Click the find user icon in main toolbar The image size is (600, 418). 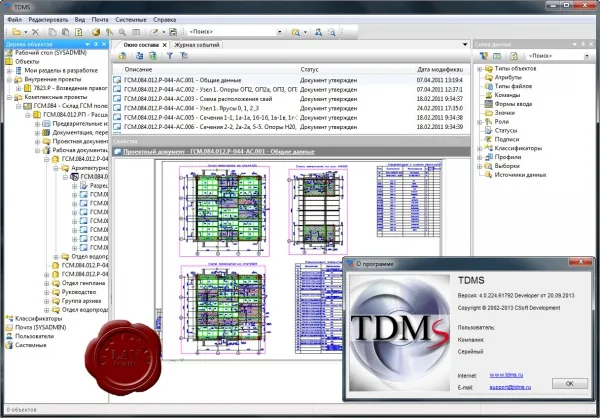318,32
